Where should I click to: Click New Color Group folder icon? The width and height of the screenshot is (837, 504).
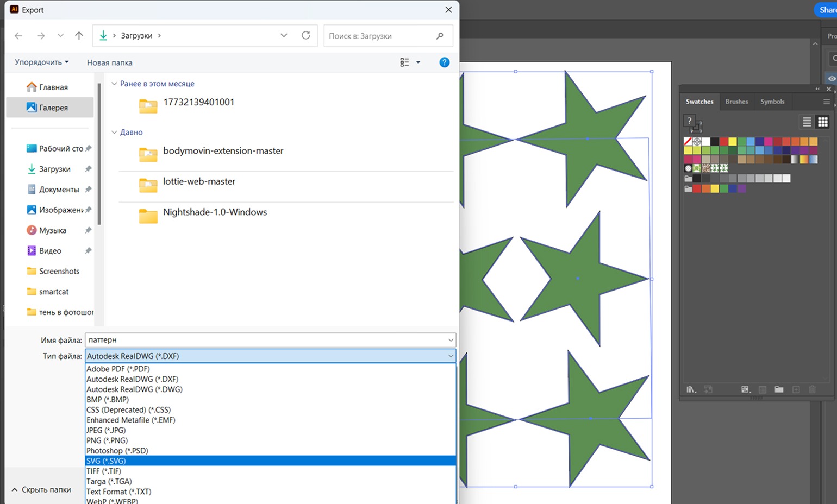click(779, 389)
